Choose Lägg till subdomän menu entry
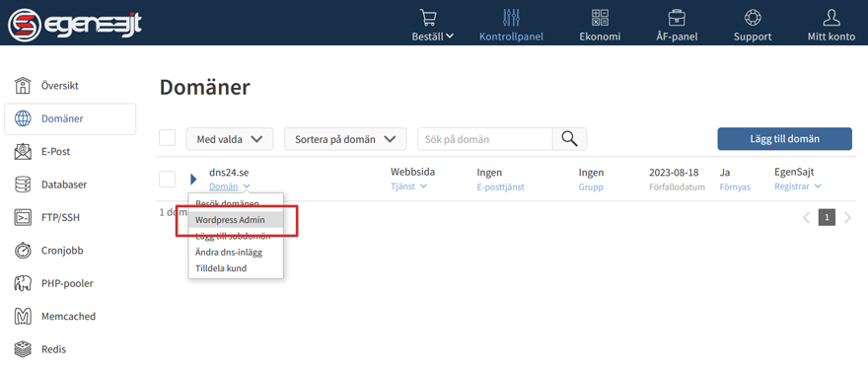868x374 pixels. pyautogui.click(x=233, y=236)
